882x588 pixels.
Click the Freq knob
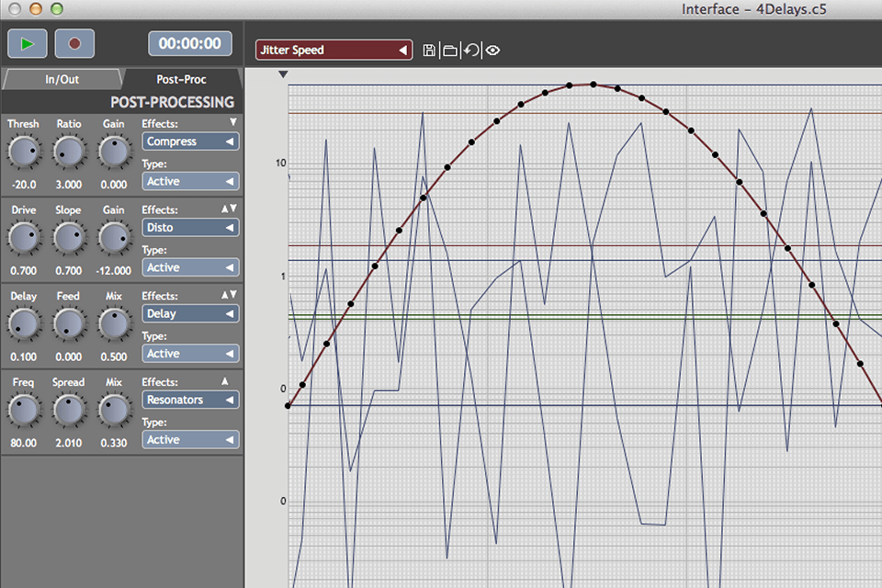24,410
